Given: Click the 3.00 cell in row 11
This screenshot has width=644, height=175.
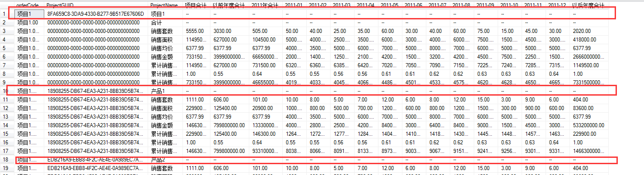Looking at the screenshot, I should [506, 100].
